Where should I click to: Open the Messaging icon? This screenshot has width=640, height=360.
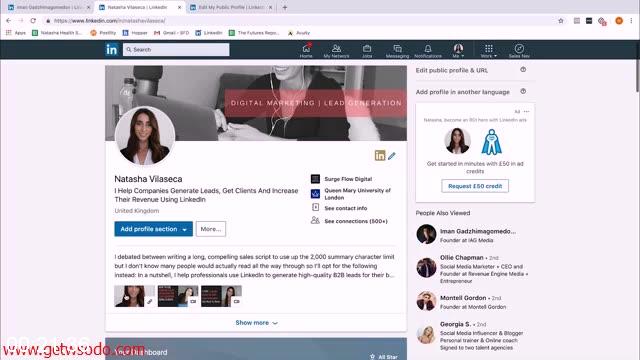coord(397,51)
